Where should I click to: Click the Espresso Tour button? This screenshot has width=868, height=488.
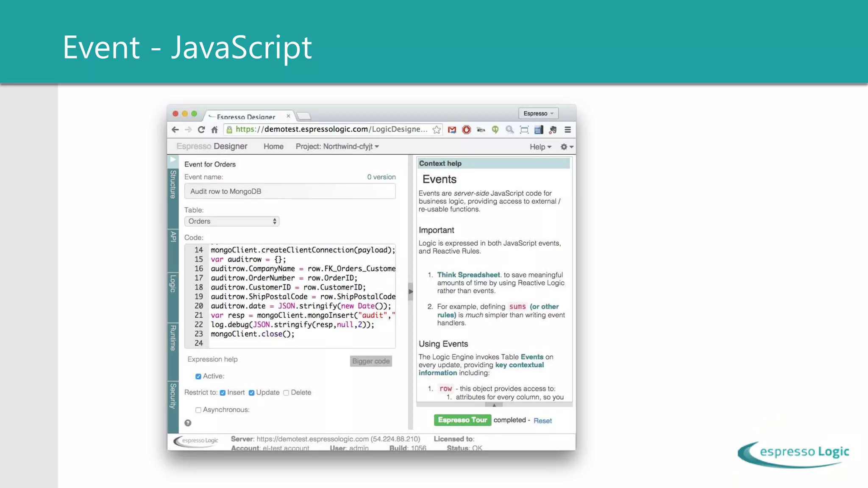click(x=462, y=420)
